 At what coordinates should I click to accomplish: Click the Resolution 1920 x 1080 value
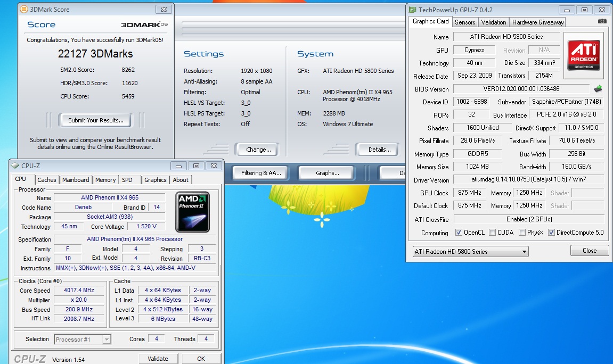click(x=257, y=71)
